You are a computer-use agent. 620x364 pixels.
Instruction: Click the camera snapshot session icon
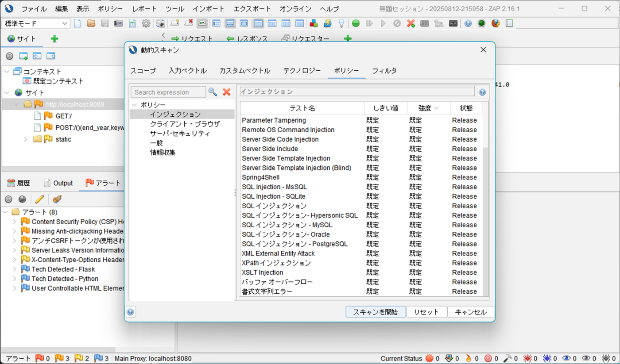(118, 23)
